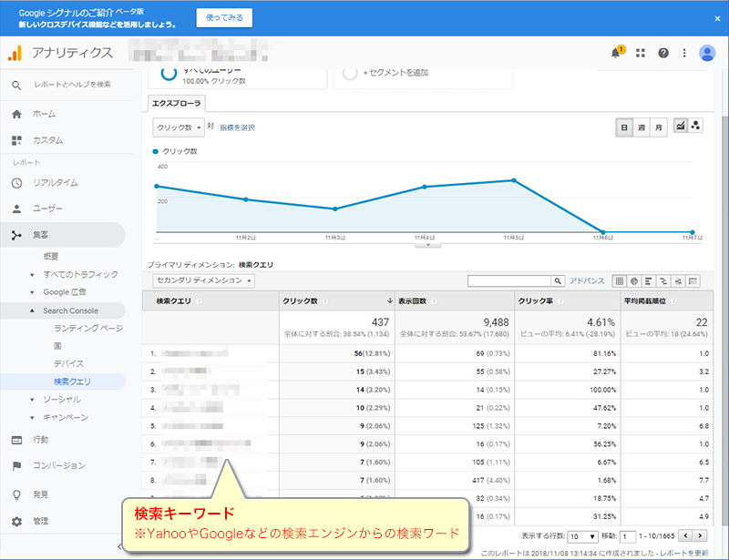Toggle graph interval to 週 (week)
The height and width of the screenshot is (560, 729).
coord(642,127)
